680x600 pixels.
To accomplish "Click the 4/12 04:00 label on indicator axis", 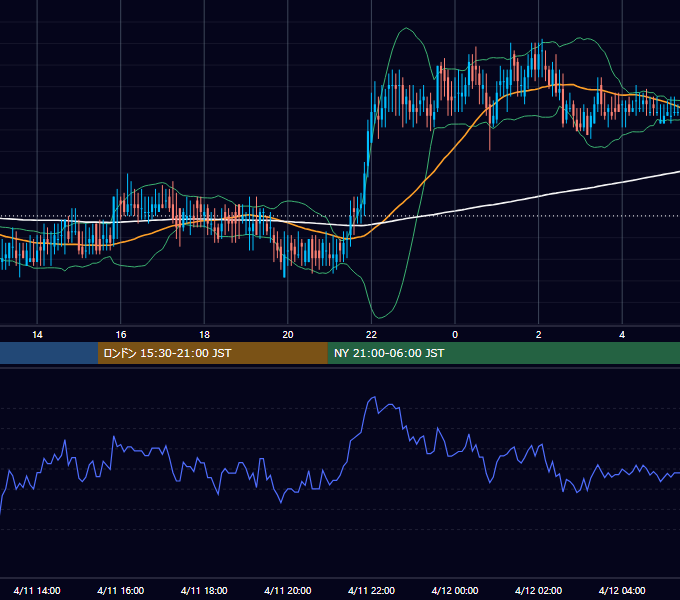I will pyautogui.click(x=622, y=590).
